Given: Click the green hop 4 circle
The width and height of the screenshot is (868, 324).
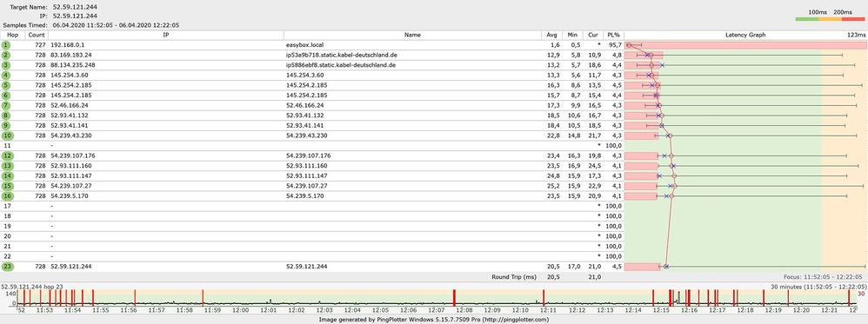Looking at the screenshot, I should point(6,76).
